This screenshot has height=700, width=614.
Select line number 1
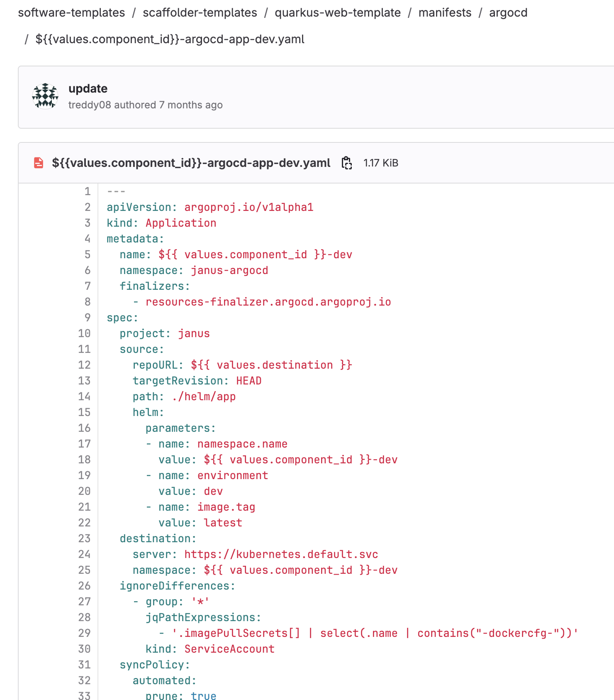88,191
